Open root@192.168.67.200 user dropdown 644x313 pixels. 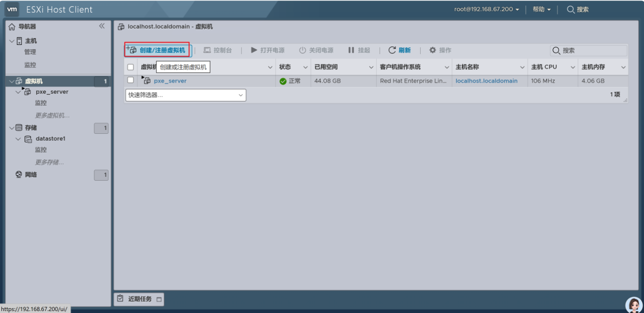coord(487,9)
